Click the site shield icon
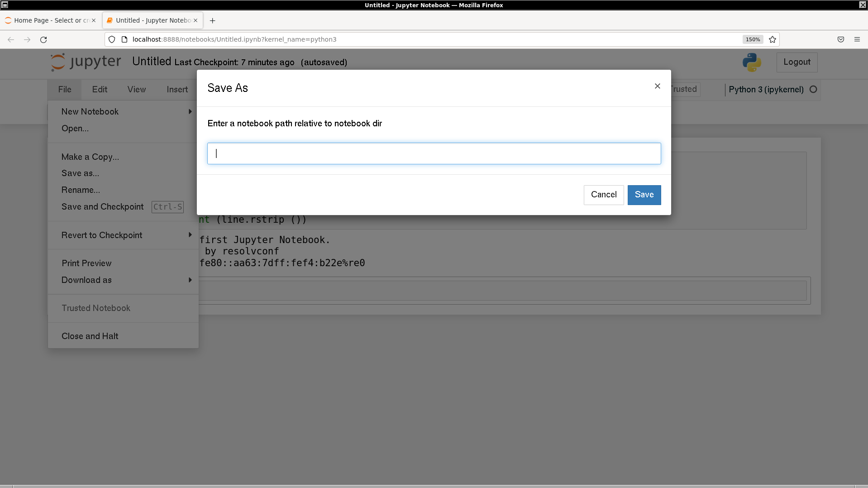 [112, 39]
